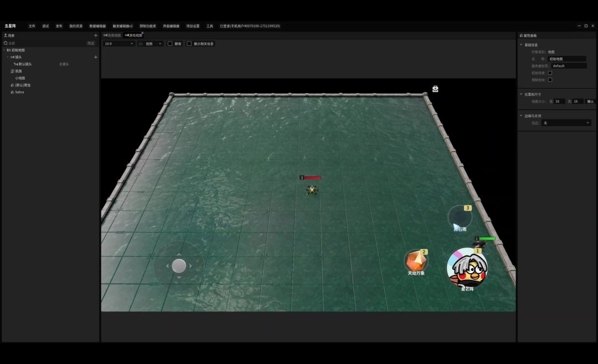The width and height of the screenshot is (598, 364).
Task: Tap the 陨石雨 skill circle icon
Action: (x=459, y=217)
